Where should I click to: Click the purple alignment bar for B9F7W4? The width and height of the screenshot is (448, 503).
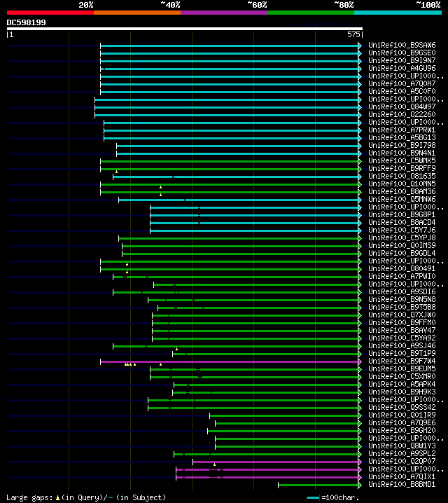click(230, 362)
